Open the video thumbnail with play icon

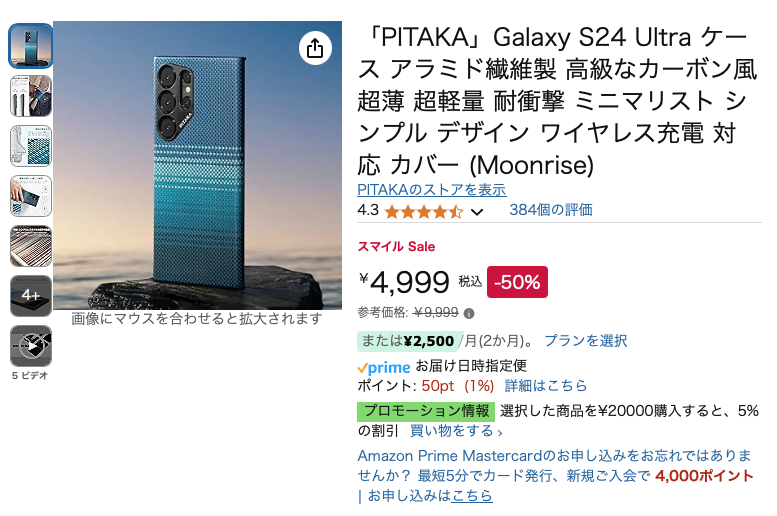31,346
